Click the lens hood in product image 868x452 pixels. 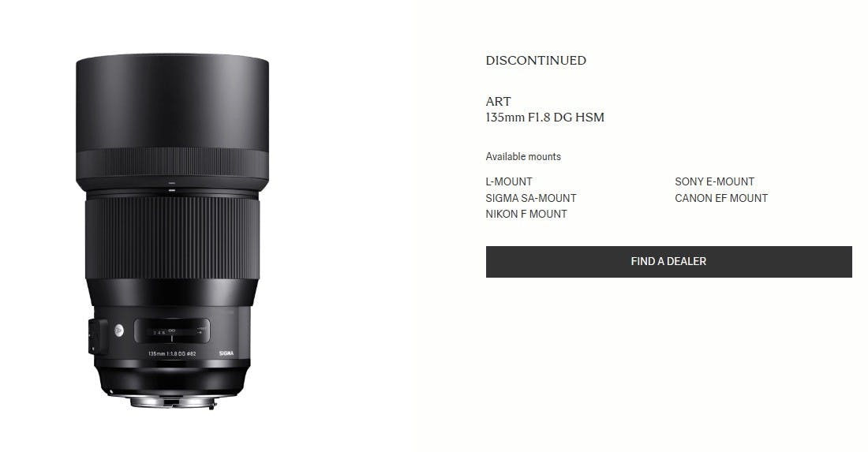pos(172,121)
